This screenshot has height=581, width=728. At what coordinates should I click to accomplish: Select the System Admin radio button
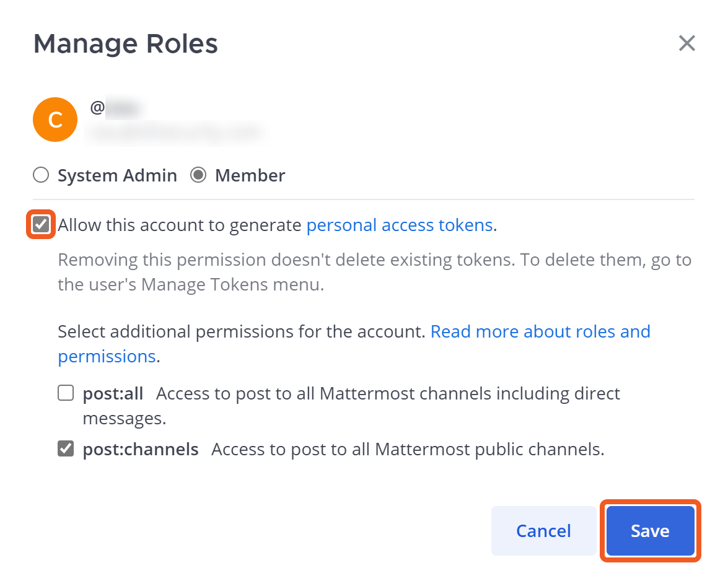coord(41,176)
